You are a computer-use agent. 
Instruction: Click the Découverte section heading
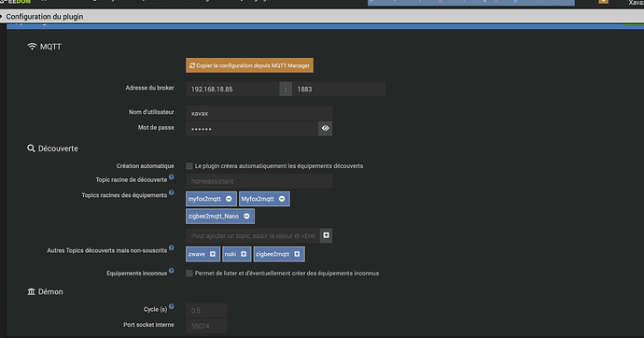[x=52, y=148]
